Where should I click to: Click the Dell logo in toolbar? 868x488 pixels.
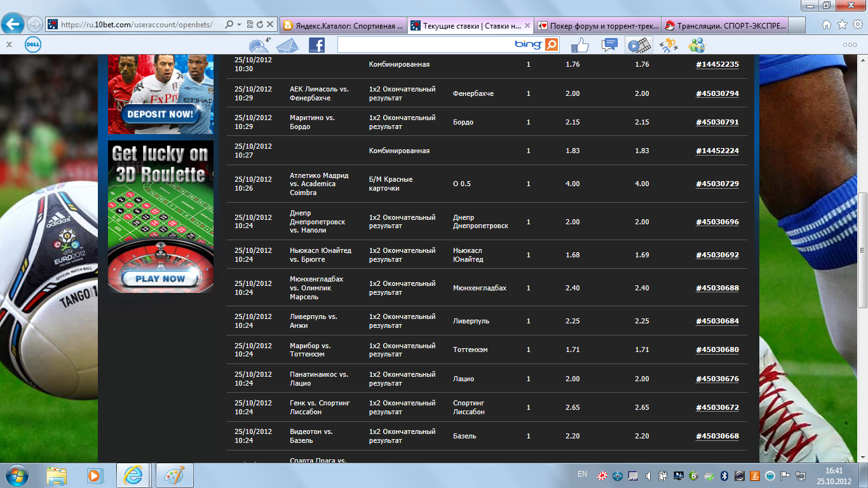[x=33, y=44]
